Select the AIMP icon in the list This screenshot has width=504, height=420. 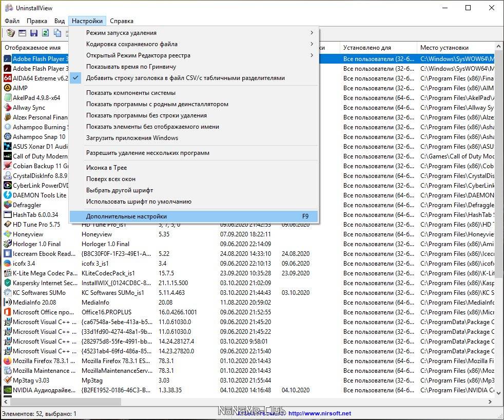pos(8,88)
